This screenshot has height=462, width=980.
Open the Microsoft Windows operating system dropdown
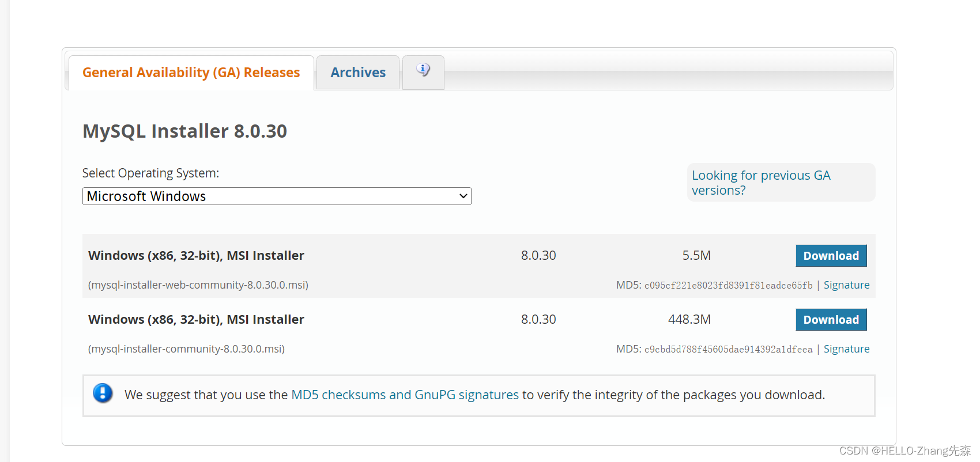point(277,196)
